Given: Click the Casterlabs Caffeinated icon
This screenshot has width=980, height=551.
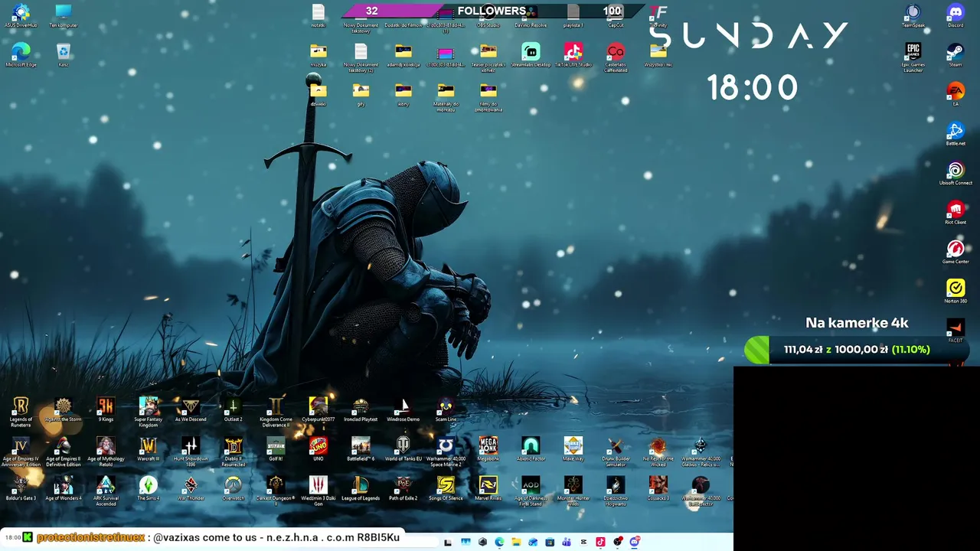Looking at the screenshot, I should [x=616, y=57].
